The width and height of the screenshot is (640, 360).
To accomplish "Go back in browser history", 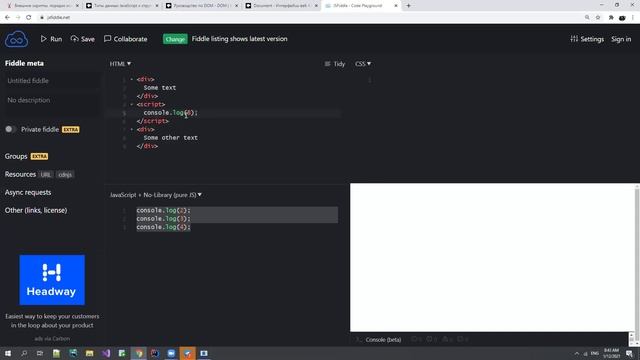I will click(x=7, y=17).
